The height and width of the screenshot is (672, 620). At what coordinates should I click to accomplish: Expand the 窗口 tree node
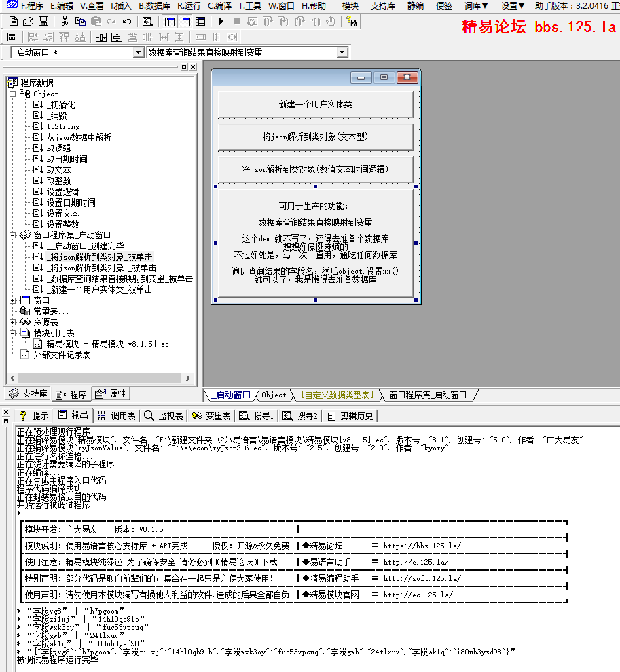click(x=13, y=300)
